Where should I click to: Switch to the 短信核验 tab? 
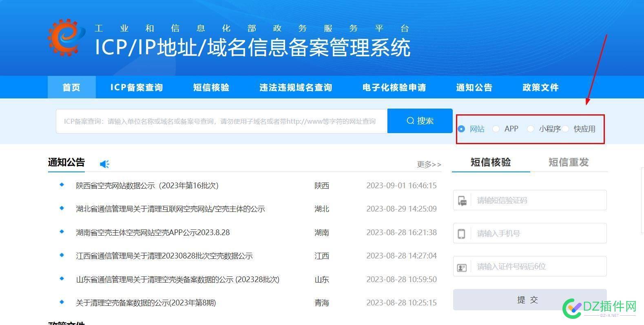coord(491,162)
